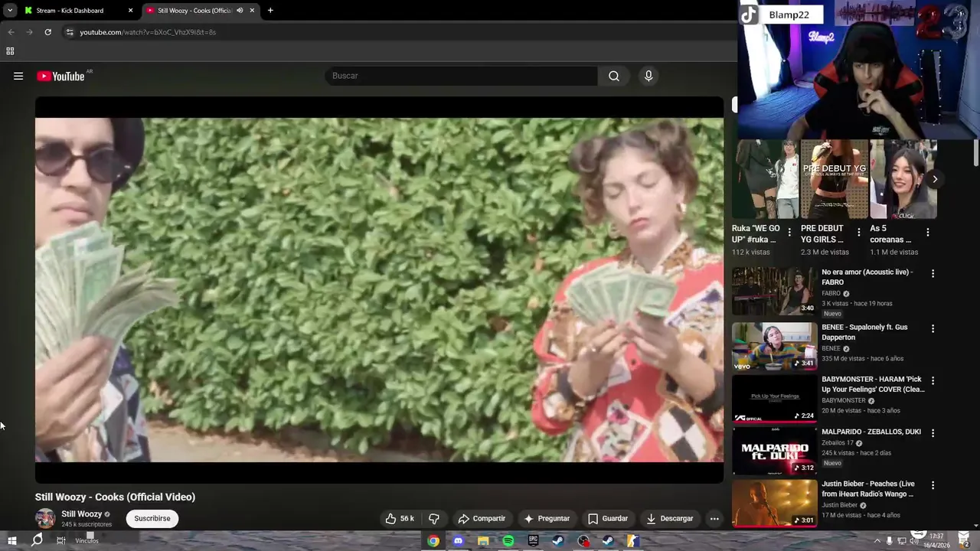The width and height of the screenshot is (980, 551).
Task: Open more actions ellipsis under video
Action: (x=714, y=518)
